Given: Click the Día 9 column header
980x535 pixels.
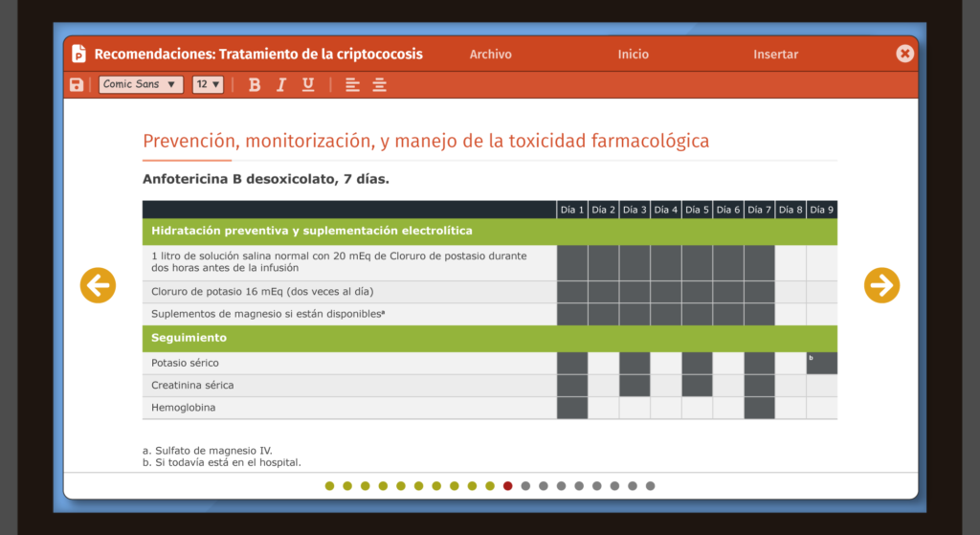Looking at the screenshot, I should coord(822,210).
